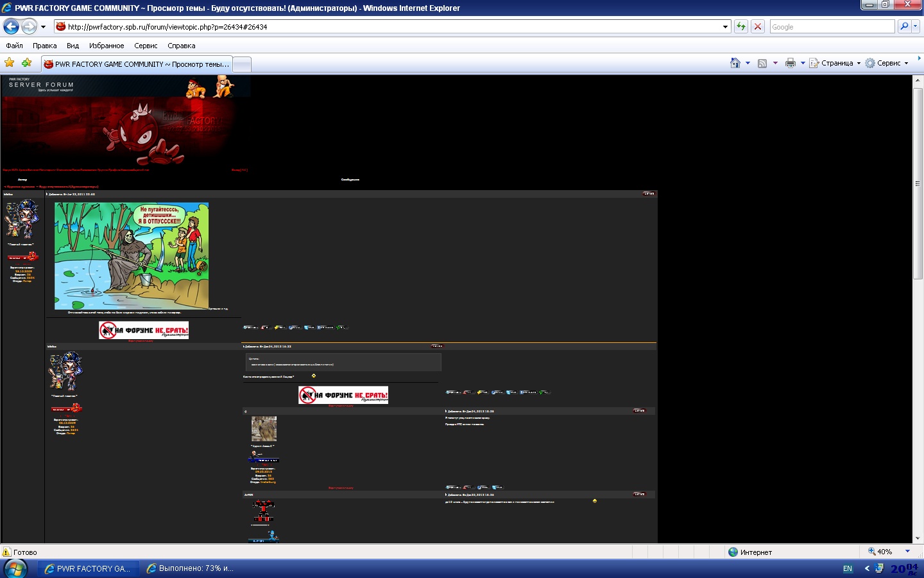Open the Файл menu
Screen dimensions: 924x578
click(14, 46)
